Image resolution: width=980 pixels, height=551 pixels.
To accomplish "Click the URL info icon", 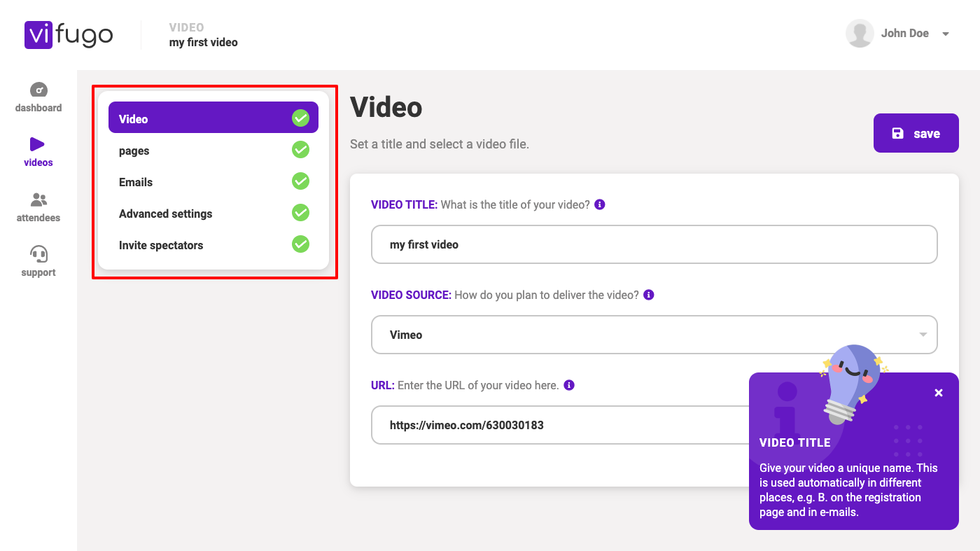I will tap(569, 385).
